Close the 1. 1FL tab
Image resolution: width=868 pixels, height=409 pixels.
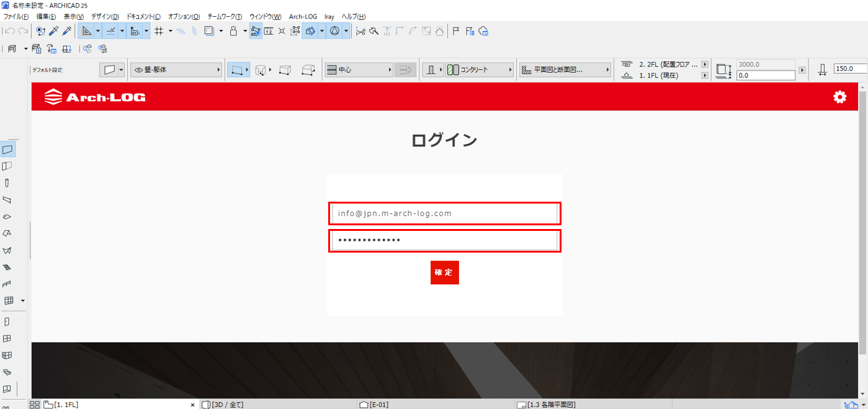pyautogui.click(x=192, y=405)
